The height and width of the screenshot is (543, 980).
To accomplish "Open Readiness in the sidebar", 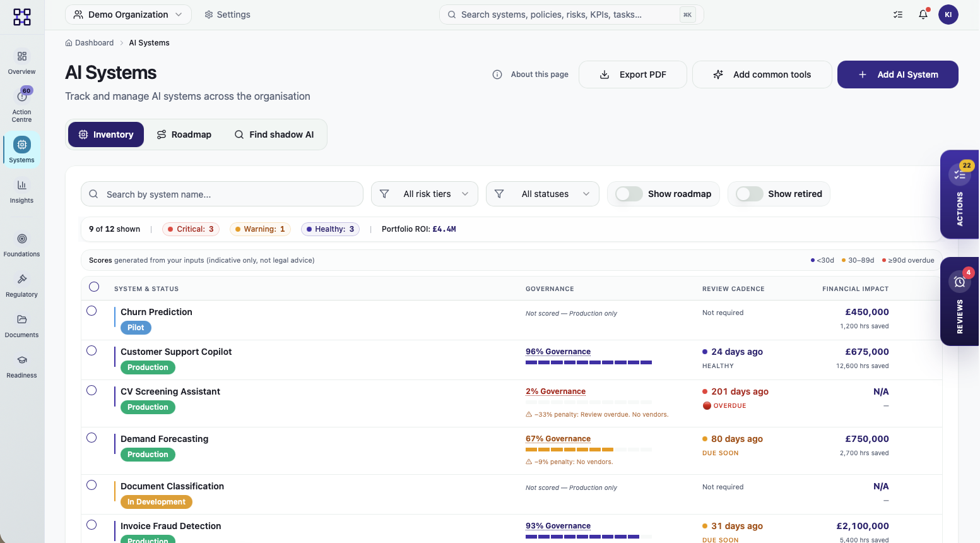I will point(22,366).
